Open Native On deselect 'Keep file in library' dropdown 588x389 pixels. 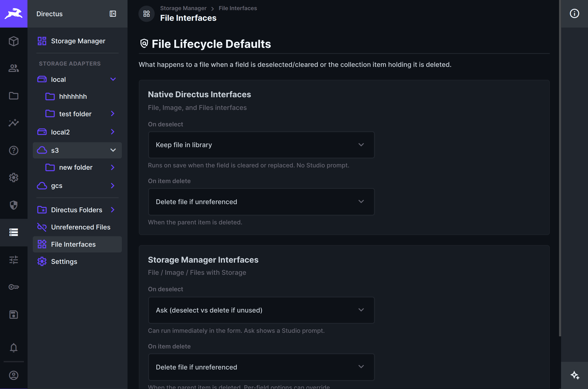(261, 145)
